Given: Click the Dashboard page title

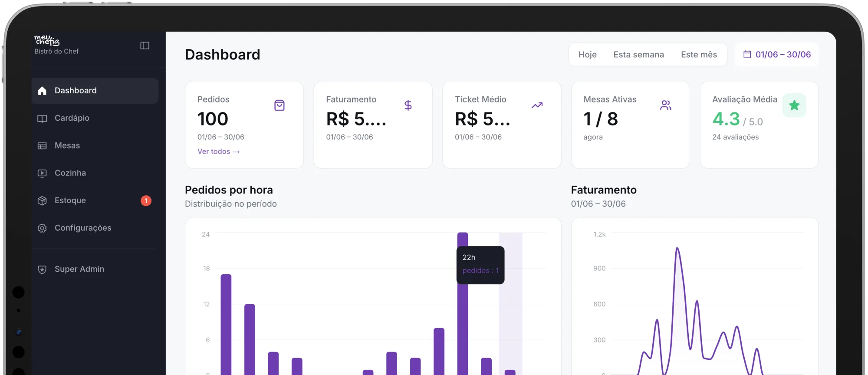Looking at the screenshot, I should coord(223,54).
